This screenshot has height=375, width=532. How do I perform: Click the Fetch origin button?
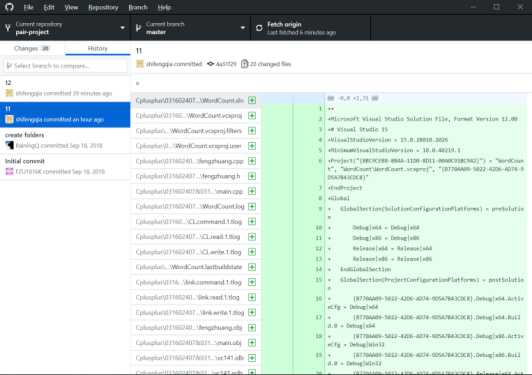(x=310, y=28)
